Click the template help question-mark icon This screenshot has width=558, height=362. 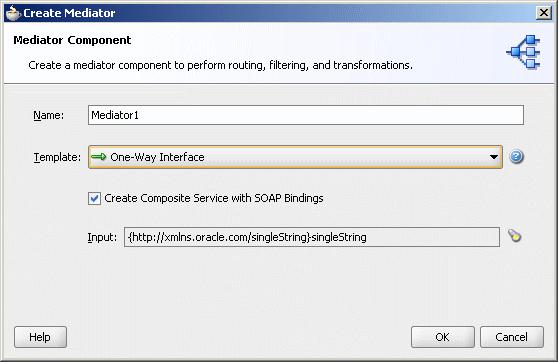[516, 157]
